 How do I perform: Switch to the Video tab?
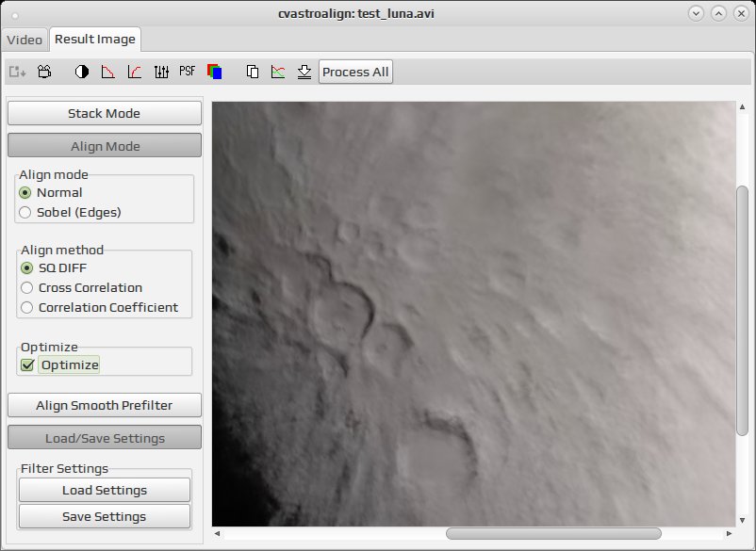[25, 40]
